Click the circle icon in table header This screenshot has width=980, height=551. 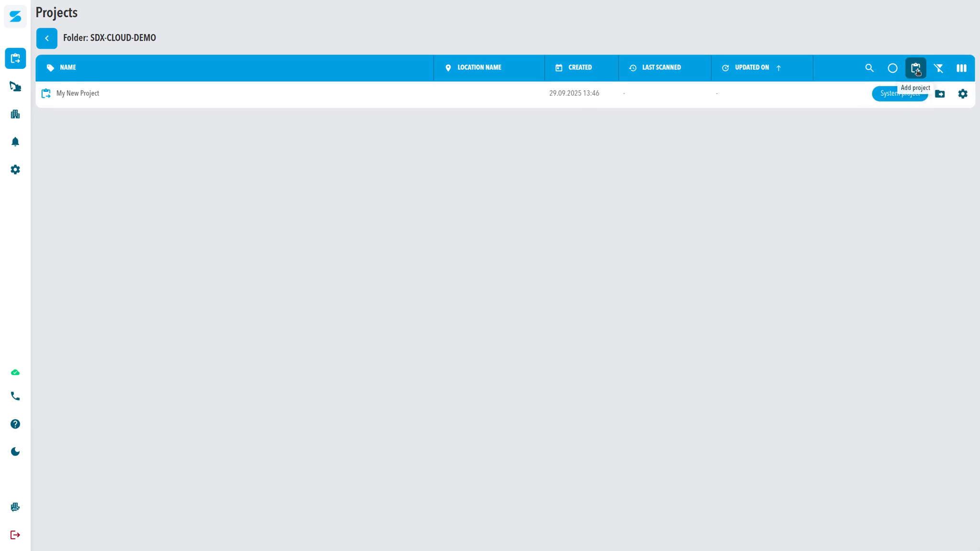(x=892, y=68)
